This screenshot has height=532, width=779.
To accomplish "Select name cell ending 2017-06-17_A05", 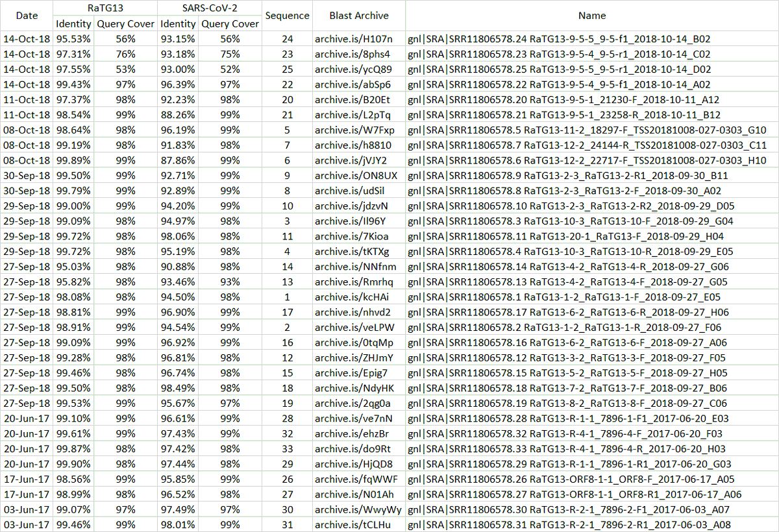I will coord(592,479).
